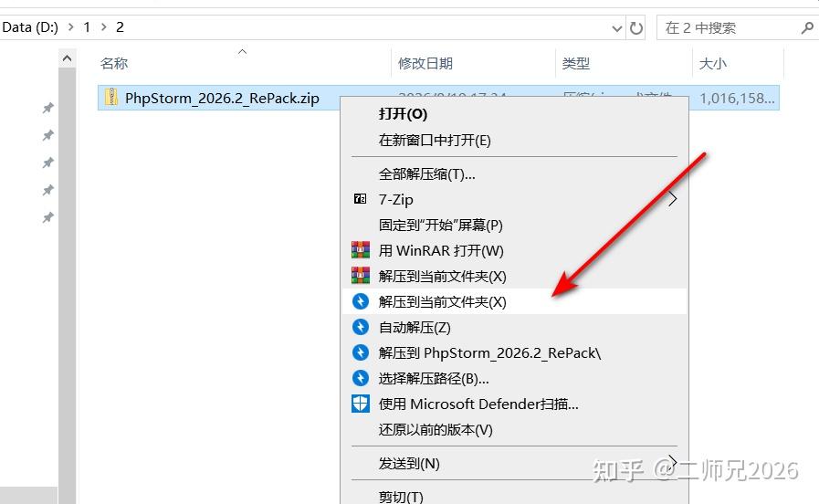Screen dimensions: 819x504
Task: Click chevron after Data (D:) in breadcrumb
Action: [71, 27]
